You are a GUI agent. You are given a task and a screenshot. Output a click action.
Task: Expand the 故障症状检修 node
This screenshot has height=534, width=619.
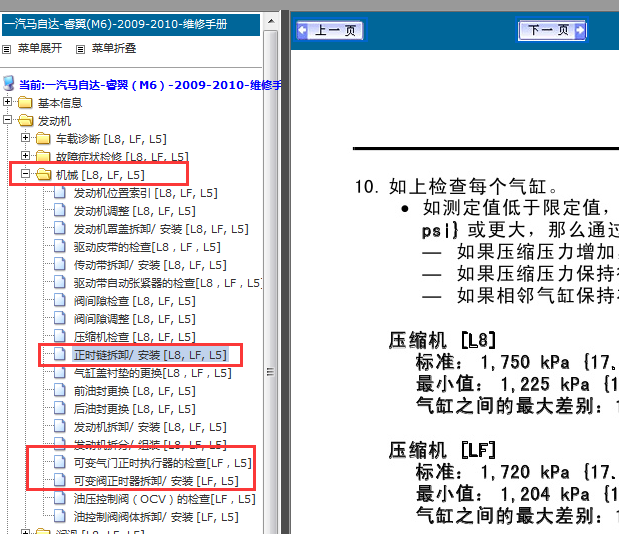25,156
